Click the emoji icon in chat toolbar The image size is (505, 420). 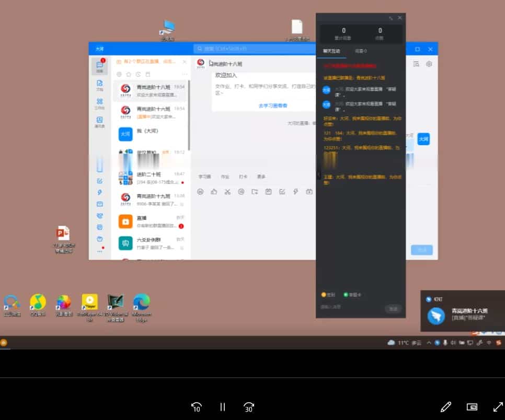[200, 192]
